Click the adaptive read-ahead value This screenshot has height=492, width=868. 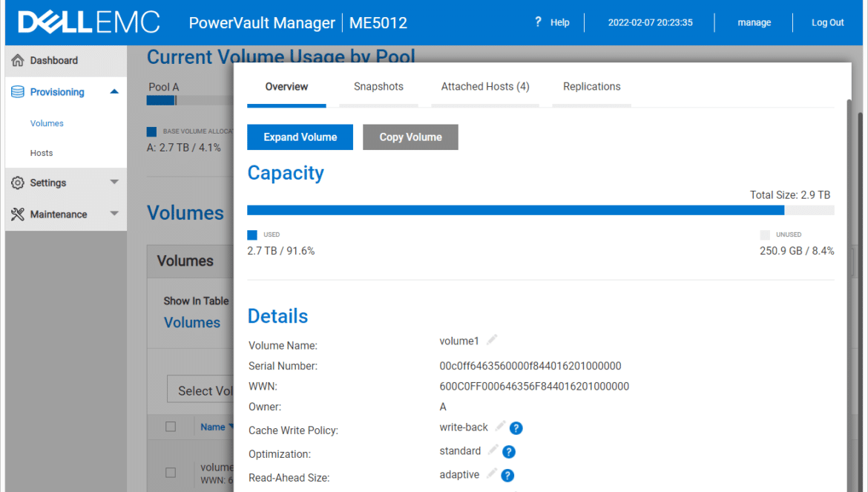(x=459, y=475)
